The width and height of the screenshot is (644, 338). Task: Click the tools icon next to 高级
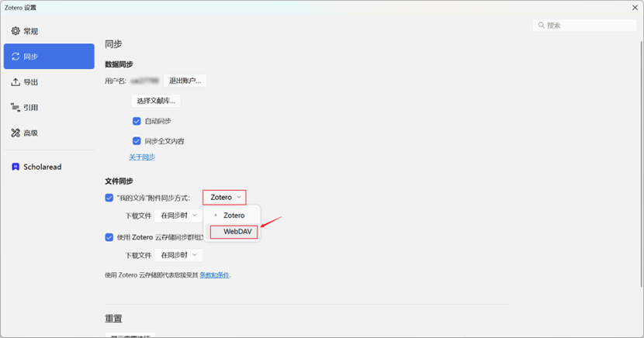coord(16,133)
